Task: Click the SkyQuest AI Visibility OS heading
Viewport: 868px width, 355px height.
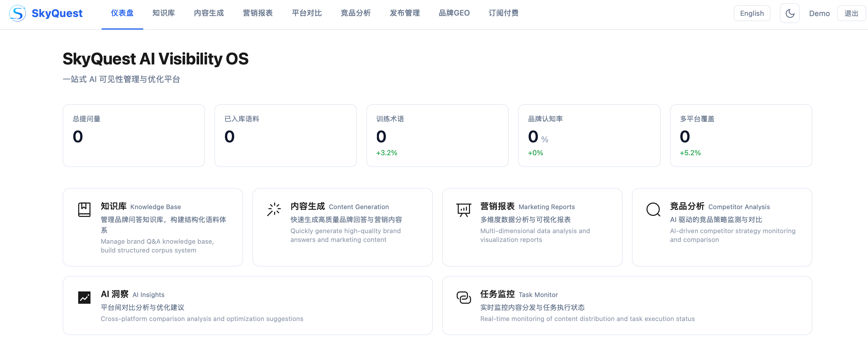Action: (155, 59)
